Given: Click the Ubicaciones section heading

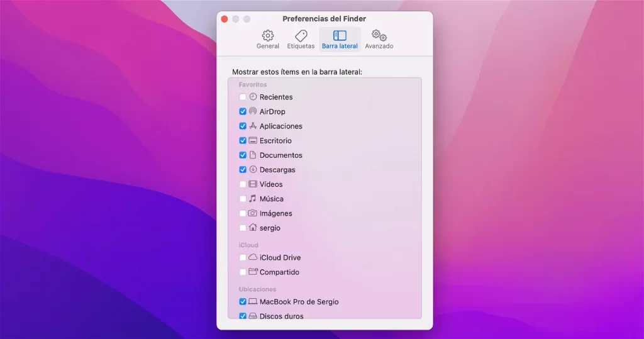Looking at the screenshot, I should pyautogui.click(x=257, y=289).
